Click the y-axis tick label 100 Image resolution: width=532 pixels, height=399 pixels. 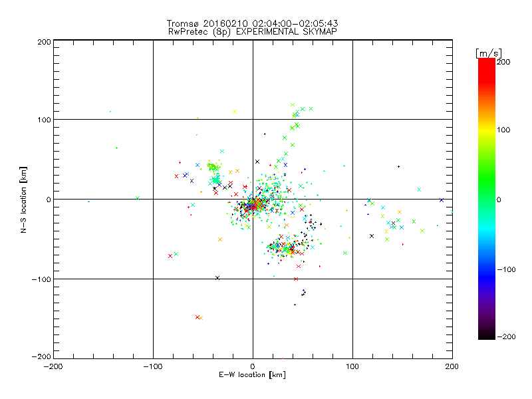tap(44, 120)
